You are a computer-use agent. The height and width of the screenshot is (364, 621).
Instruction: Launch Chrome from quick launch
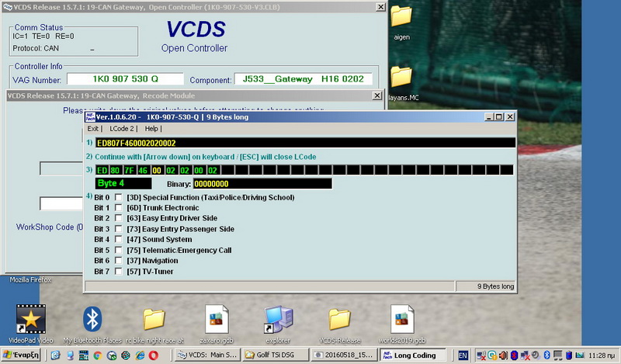pyautogui.click(x=98, y=355)
